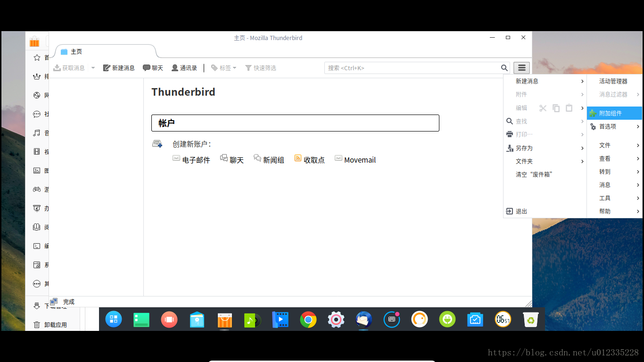Image resolution: width=644 pixels, height=362 pixels.
Task: Open the 消息 submenu entry in right column
Action: point(615,185)
